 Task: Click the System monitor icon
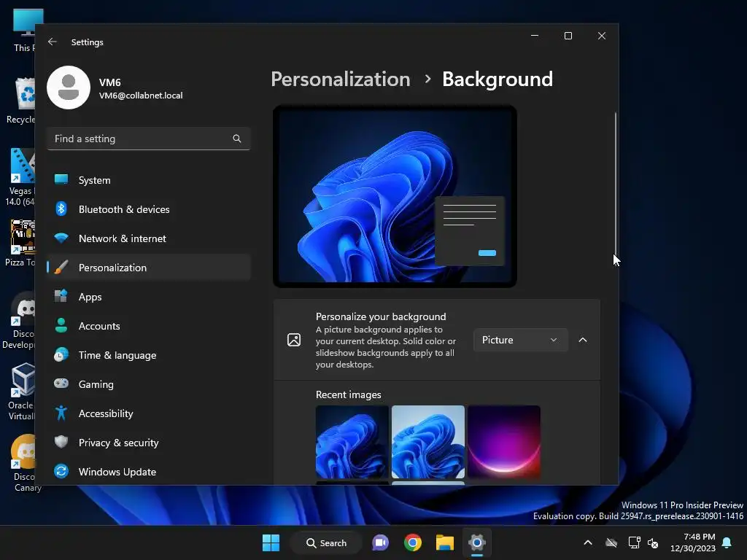pos(61,179)
